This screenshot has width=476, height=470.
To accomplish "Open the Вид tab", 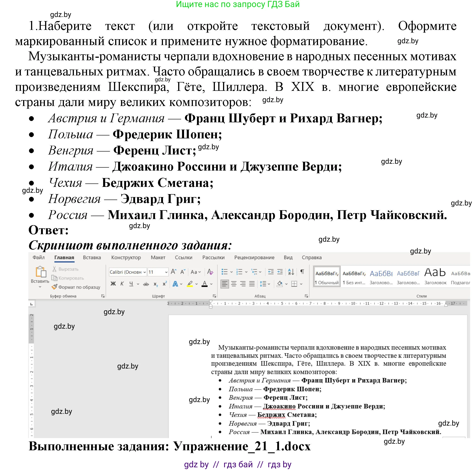I will click(x=288, y=258).
